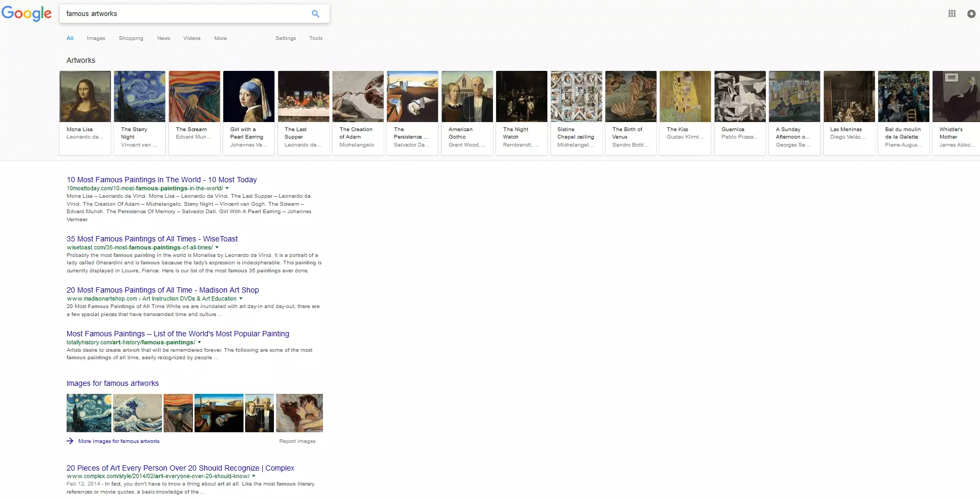This screenshot has width=980, height=501.
Task: Open the Mona Lisa artwork card
Action: pyautogui.click(x=85, y=113)
